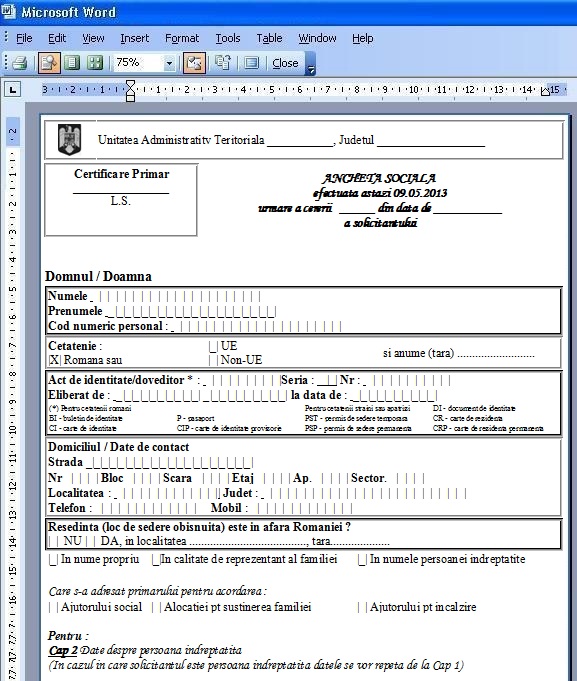The image size is (577, 681).
Task: Click the right indent marker on ruler
Action: tap(545, 91)
